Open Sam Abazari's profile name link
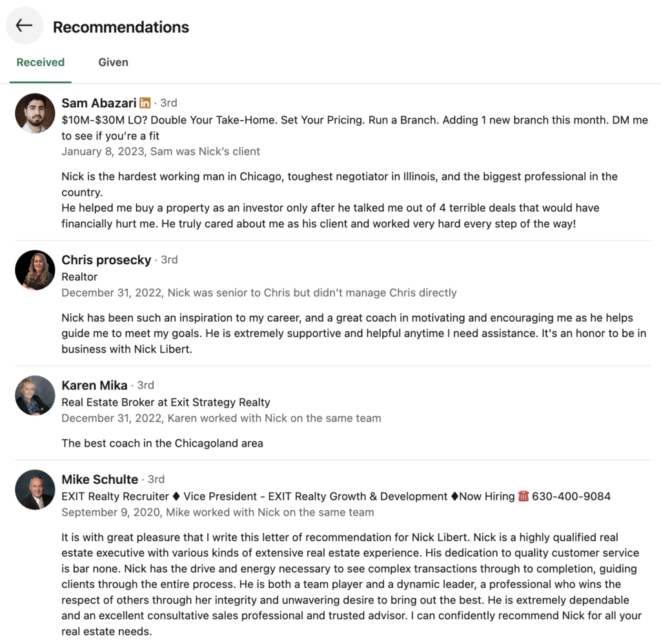 click(x=99, y=103)
